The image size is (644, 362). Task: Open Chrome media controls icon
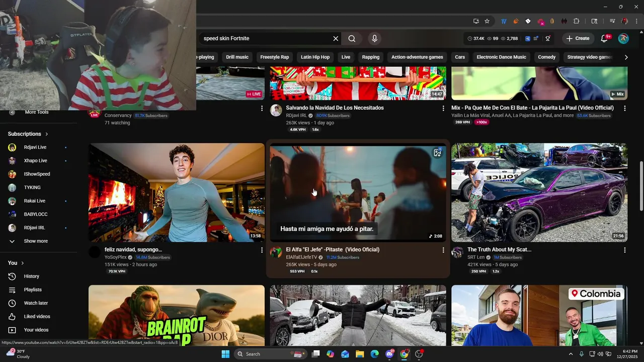(612, 21)
